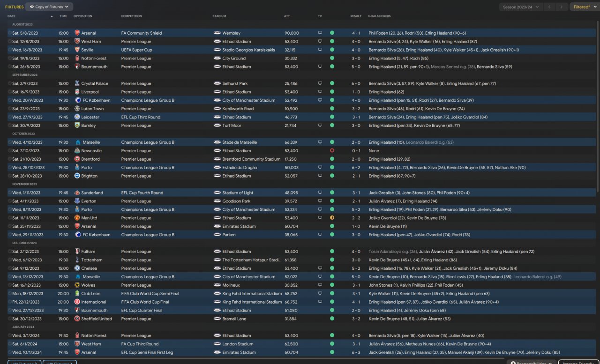Open EFL Cup Quarter Final competition link
This screenshot has height=364, width=600.
(142, 310)
